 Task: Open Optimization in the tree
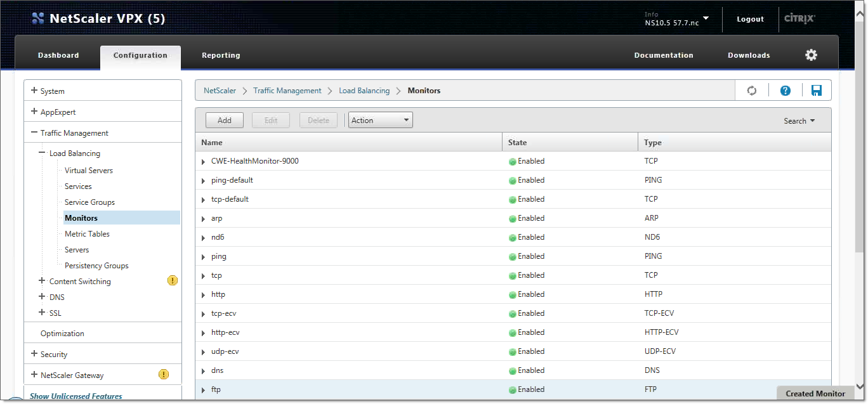point(62,334)
